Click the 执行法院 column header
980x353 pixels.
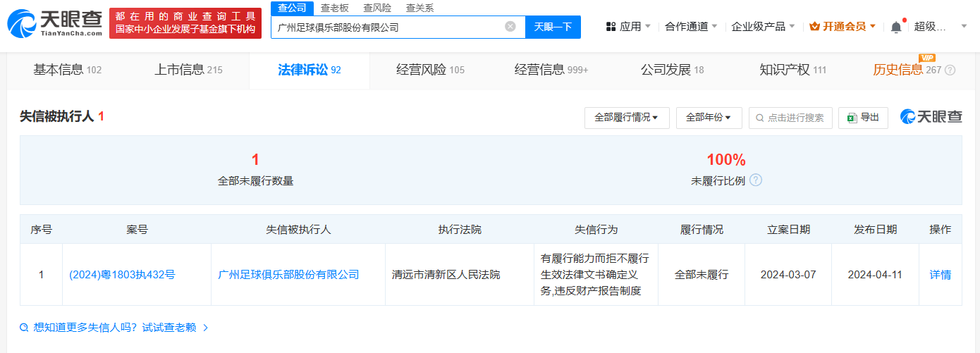pos(460,230)
